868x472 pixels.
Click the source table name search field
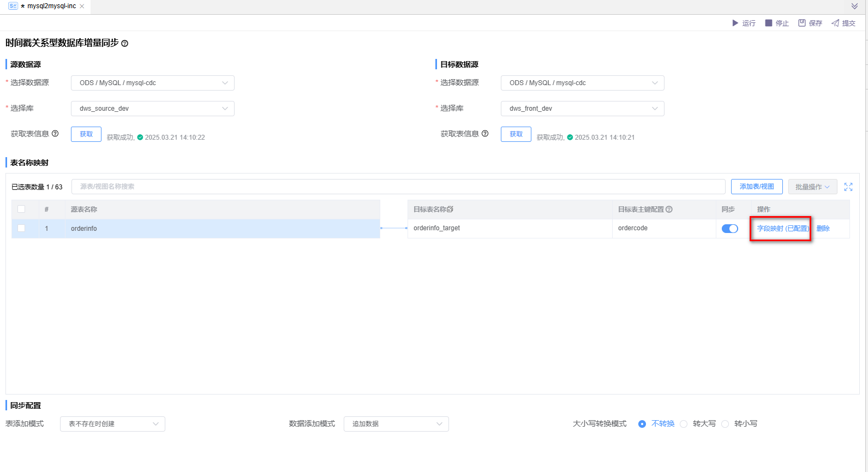398,187
